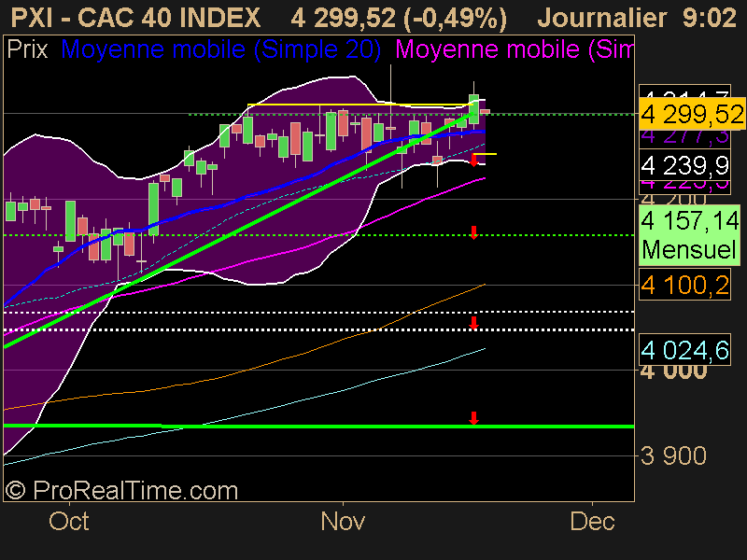The width and height of the screenshot is (747, 560).
Task: Click the PXI - CAC 40 INDEX title
Action: pos(135,18)
